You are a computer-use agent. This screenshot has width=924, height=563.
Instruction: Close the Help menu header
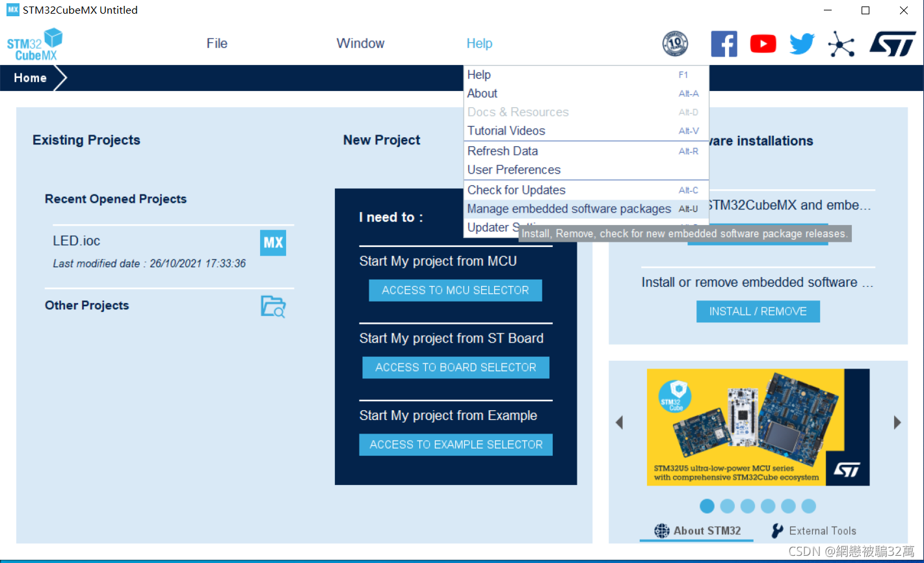tap(479, 44)
